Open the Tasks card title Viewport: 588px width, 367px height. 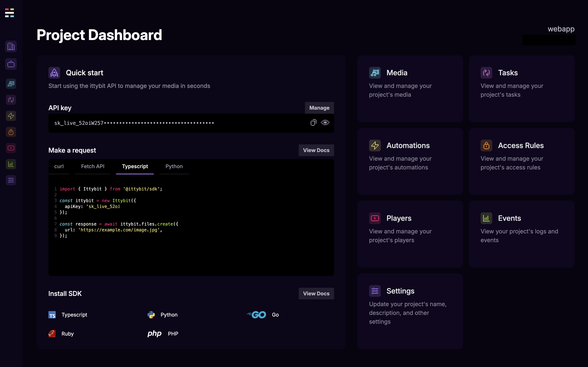click(x=508, y=73)
